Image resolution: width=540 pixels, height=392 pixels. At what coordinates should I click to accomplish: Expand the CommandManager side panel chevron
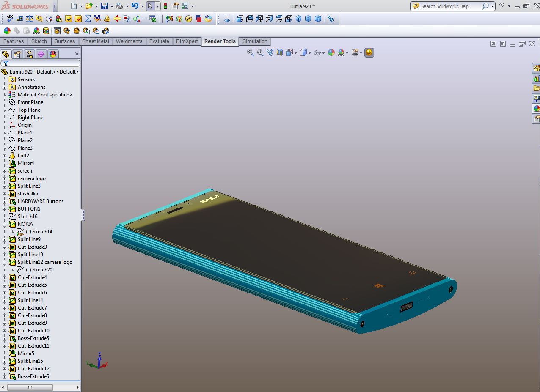point(77,54)
